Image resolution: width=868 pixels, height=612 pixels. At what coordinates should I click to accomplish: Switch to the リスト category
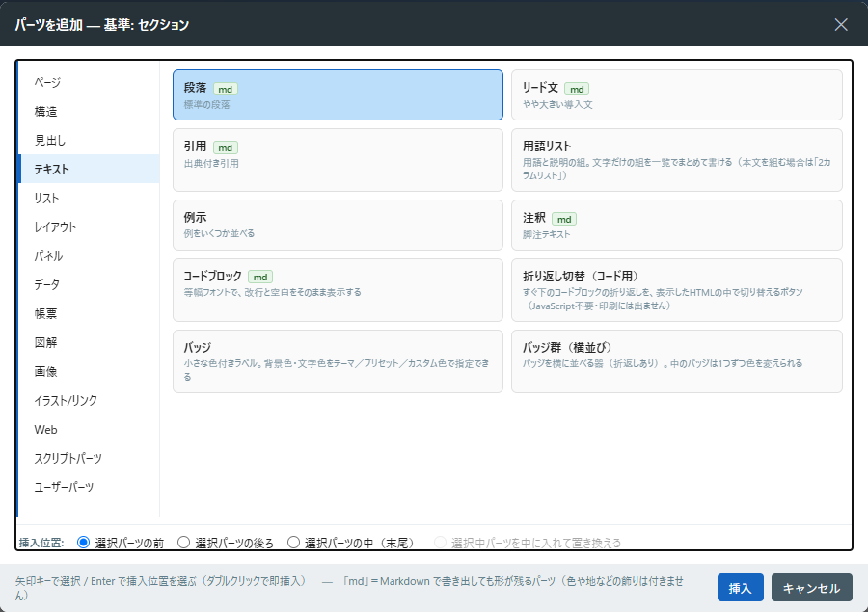tap(89, 198)
